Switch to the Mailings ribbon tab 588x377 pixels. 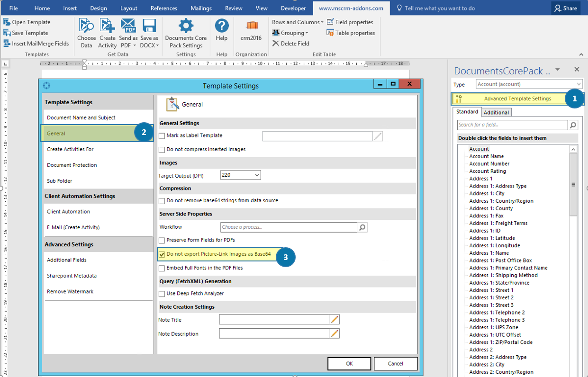[x=201, y=8]
